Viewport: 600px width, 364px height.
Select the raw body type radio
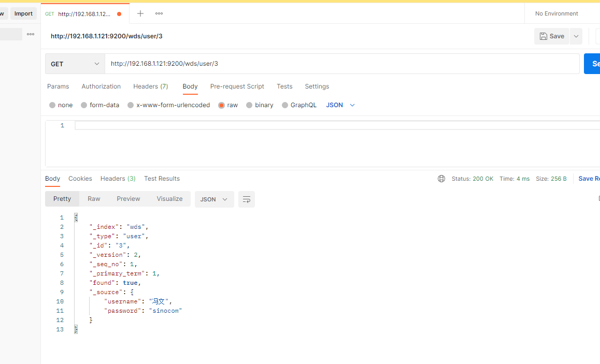(221, 105)
